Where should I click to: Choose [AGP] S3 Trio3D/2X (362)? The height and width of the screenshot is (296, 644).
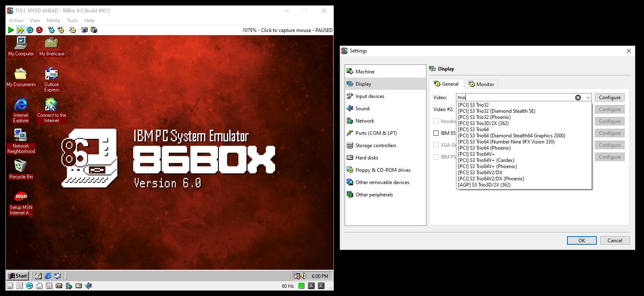pos(524,185)
